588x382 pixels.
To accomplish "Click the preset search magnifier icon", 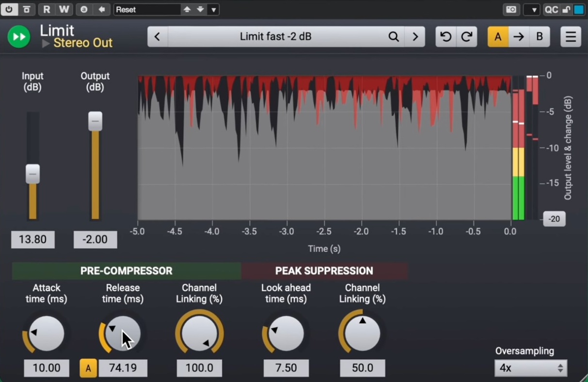I will point(394,37).
